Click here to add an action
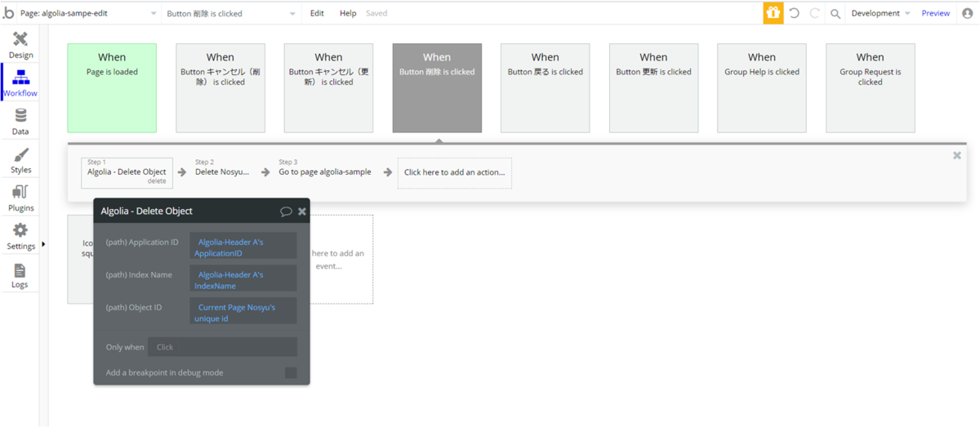The width and height of the screenshot is (980, 427). pyautogui.click(x=454, y=172)
